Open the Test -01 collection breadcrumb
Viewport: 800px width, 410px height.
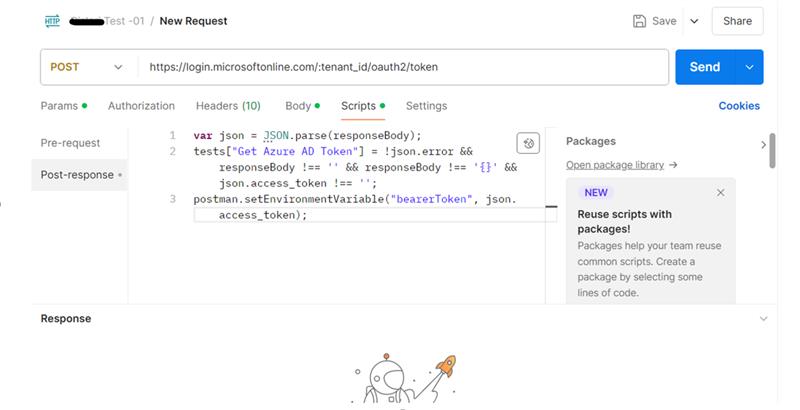(x=107, y=21)
